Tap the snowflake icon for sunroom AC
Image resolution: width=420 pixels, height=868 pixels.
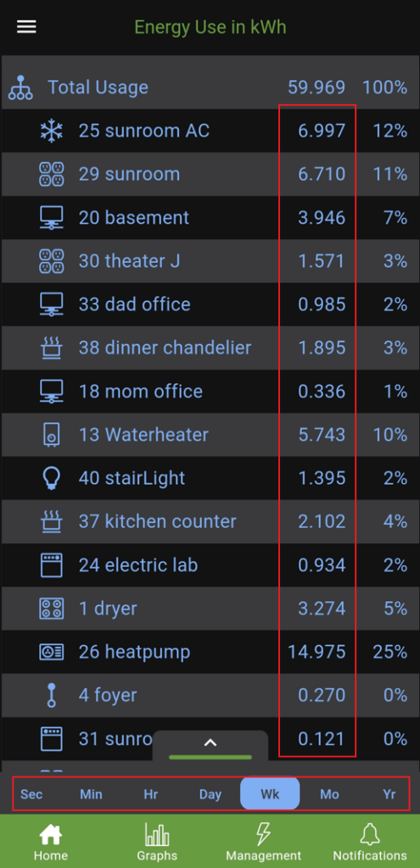[x=52, y=131]
